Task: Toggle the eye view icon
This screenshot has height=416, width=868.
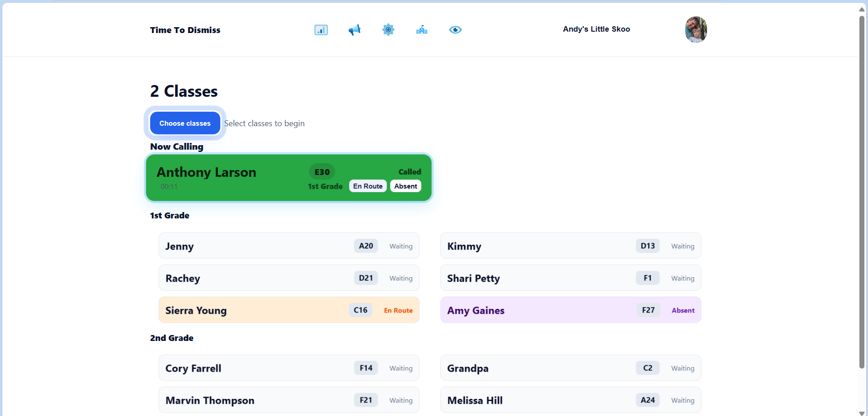Action: (455, 30)
